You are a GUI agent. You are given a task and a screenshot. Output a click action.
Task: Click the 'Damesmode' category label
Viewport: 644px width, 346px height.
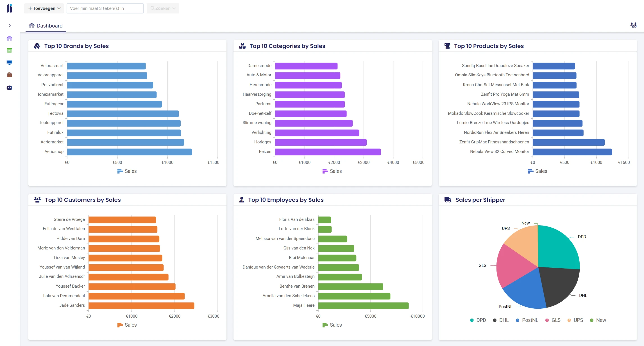259,66
